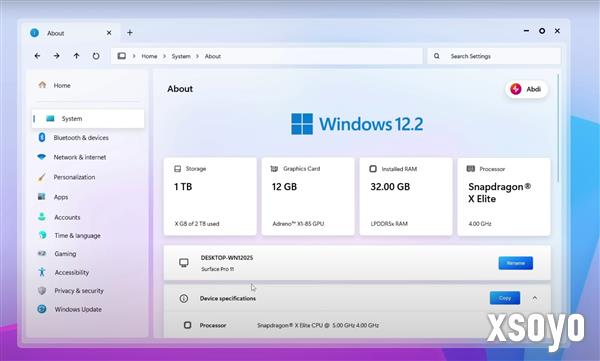Open a new tab with plus
This screenshot has width=600, height=361.
pyautogui.click(x=130, y=33)
